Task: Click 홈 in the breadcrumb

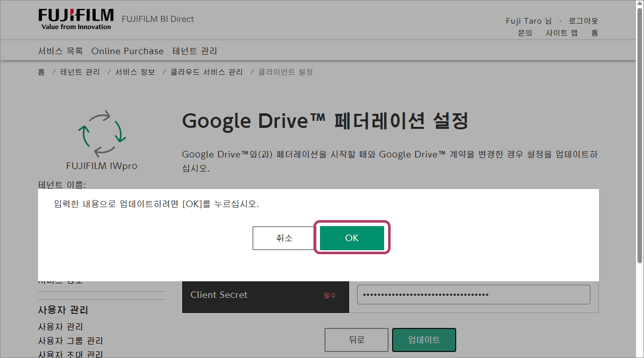Action: (42, 72)
